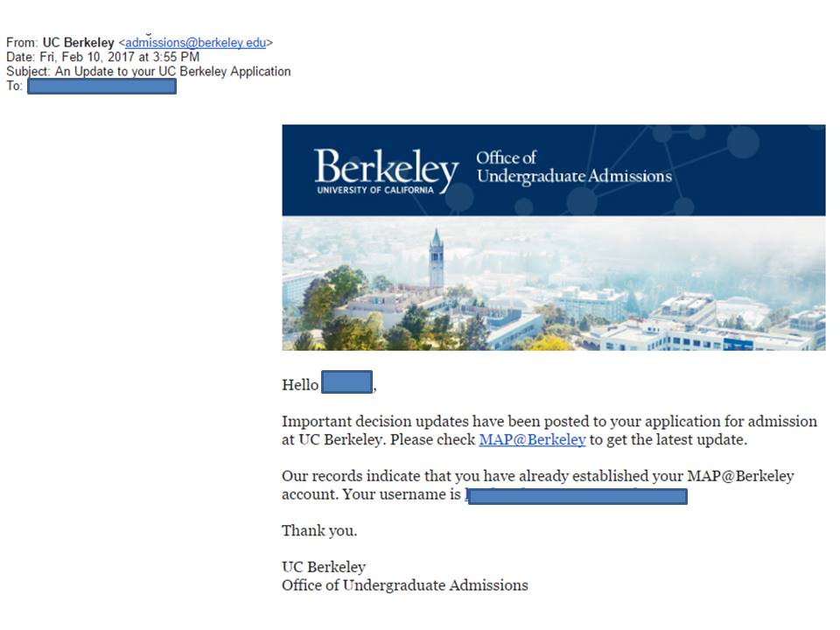Click the date line Fri, Feb 10, 2017

(x=103, y=57)
